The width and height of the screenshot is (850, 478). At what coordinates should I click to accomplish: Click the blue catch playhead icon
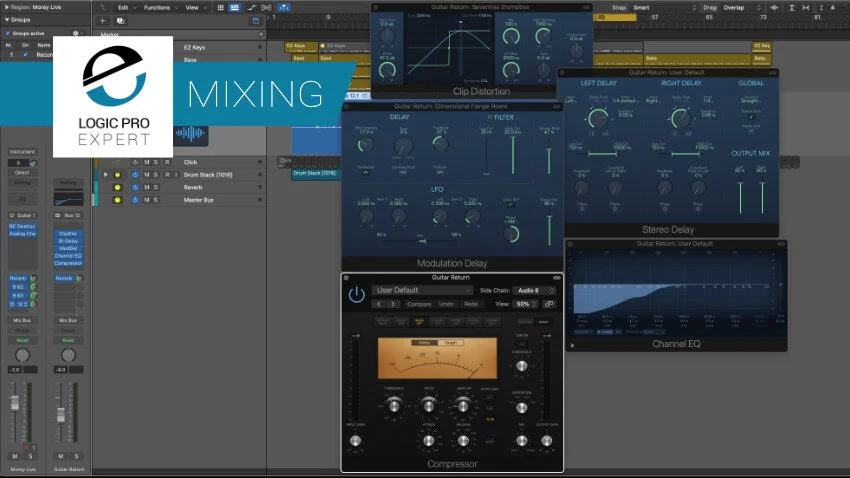pos(284,8)
